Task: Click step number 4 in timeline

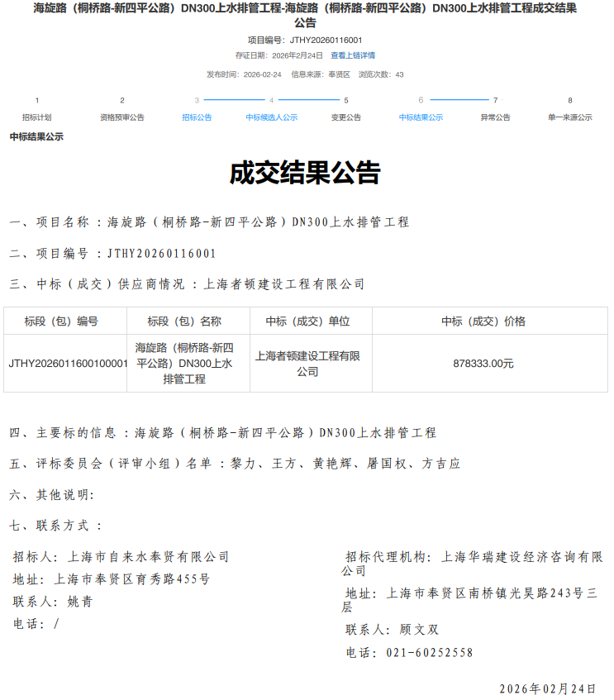Action: point(271,100)
